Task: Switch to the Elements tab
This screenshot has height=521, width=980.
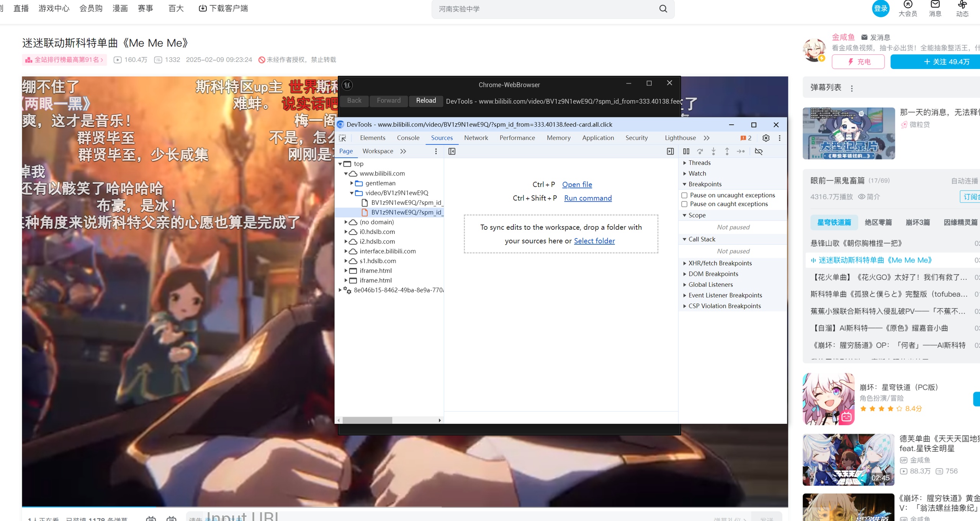Action: coord(373,138)
